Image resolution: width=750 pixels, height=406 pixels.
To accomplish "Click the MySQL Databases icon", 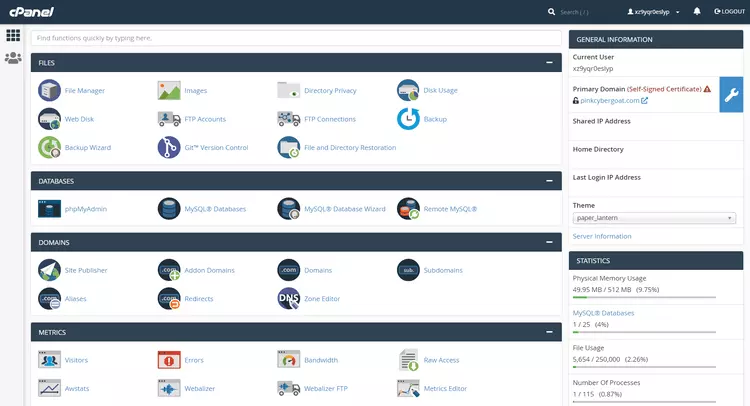I will [169, 209].
